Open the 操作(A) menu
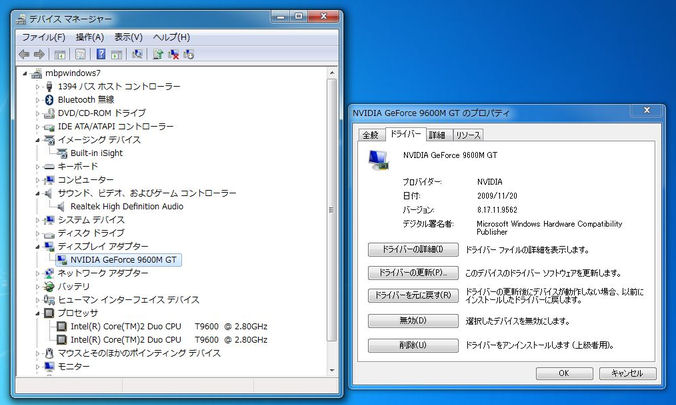Screen dimensions: 676x405 tap(90, 37)
